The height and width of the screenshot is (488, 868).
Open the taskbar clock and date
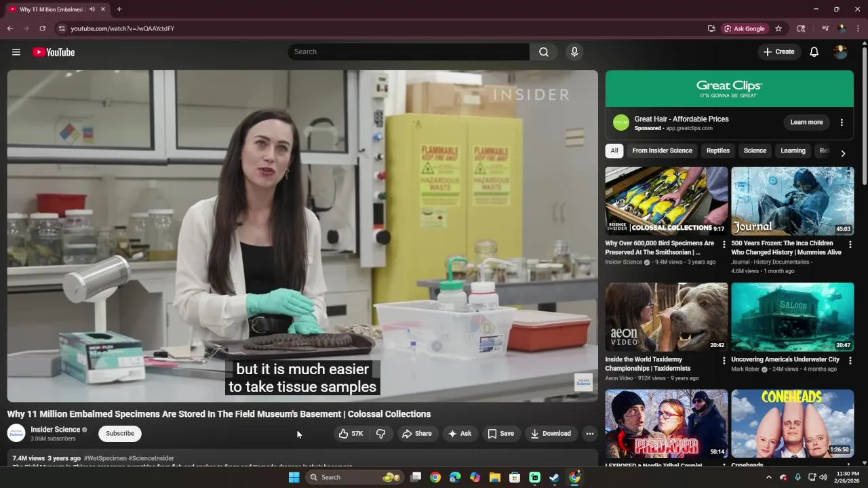848,477
